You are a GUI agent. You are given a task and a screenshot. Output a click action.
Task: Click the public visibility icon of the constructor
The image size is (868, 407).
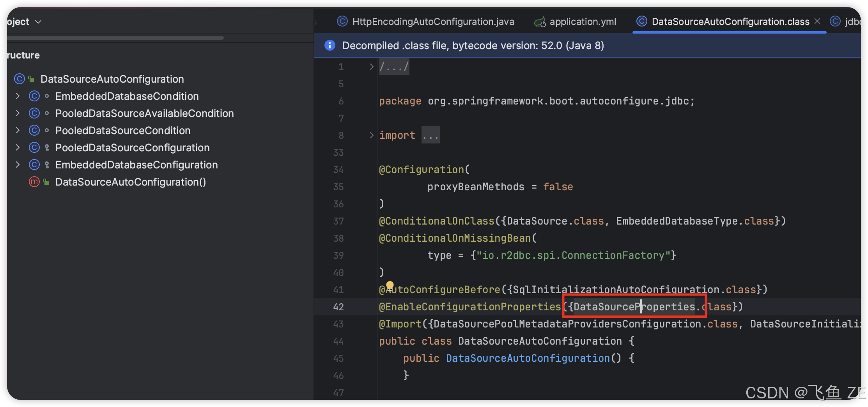(x=46, y=182)
